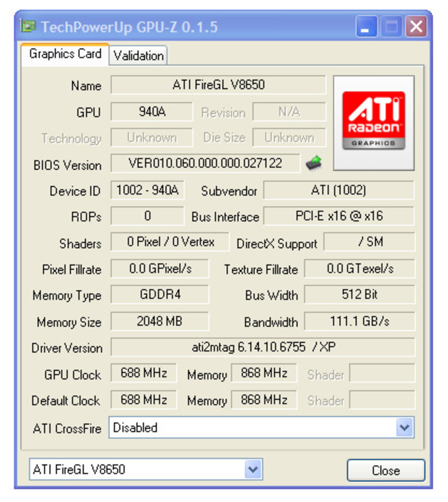448x502 pixels.
Task: Click the Technology Unknown field
Action: pyautogui.click(x=151, y=138)
